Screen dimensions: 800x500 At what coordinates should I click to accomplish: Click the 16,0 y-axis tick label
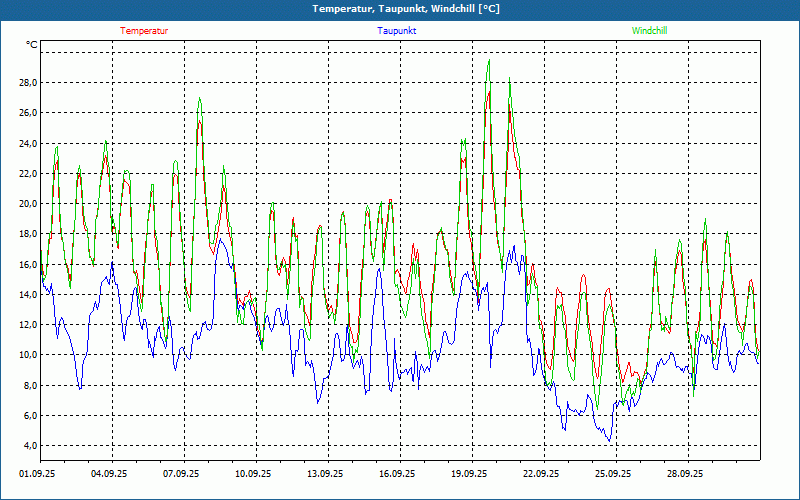[27, 265]
